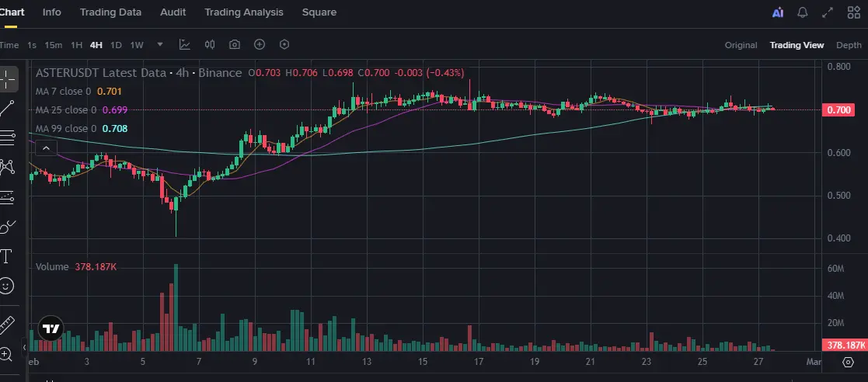Click date label 27 on time axis
The image size is (868, 382).
tap(758, 362)
